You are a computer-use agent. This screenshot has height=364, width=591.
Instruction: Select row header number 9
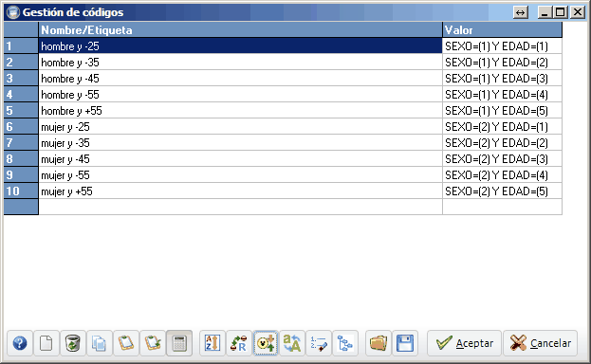21,175
